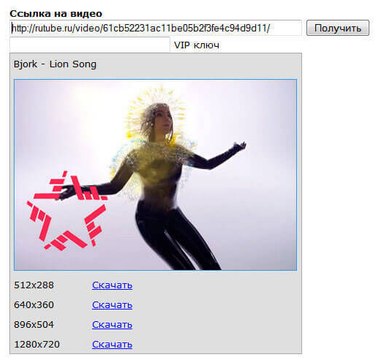The height and width of the screenshot is (360, 379).
Task: Download the 1280x720 version via Скачать
Action: pos(112,344)
